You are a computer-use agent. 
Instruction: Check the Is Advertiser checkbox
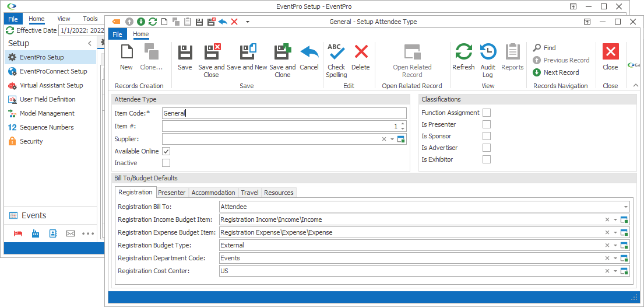tap(487, 147)
